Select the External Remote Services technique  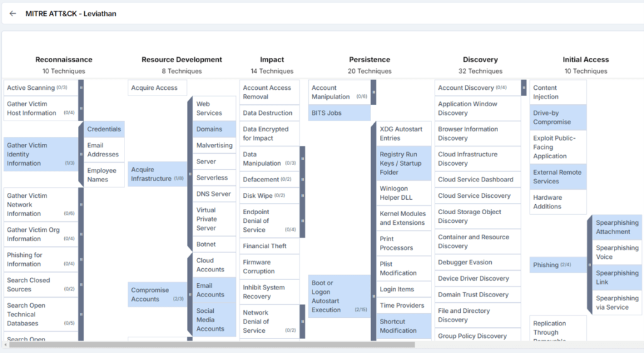click(558, 177)
